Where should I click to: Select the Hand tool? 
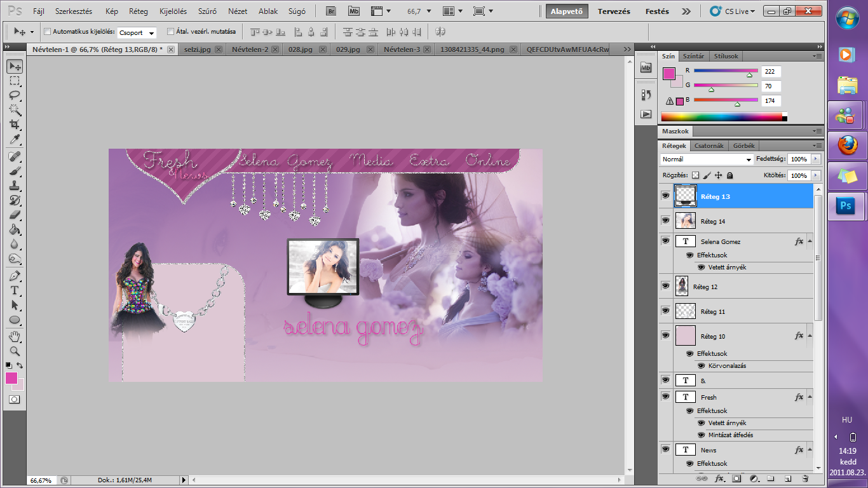tap(14, 336)
